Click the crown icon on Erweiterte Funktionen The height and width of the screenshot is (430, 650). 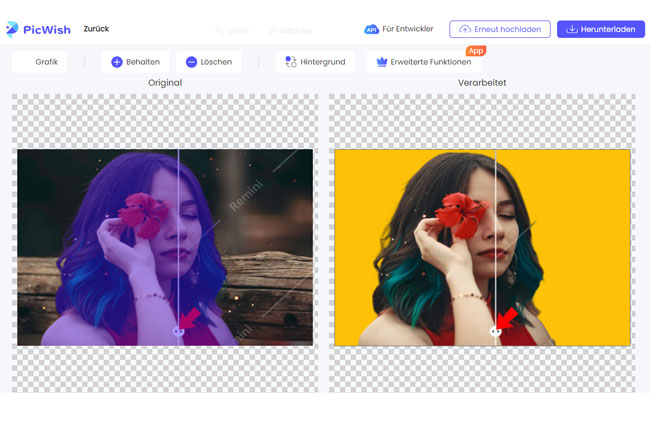381,62
